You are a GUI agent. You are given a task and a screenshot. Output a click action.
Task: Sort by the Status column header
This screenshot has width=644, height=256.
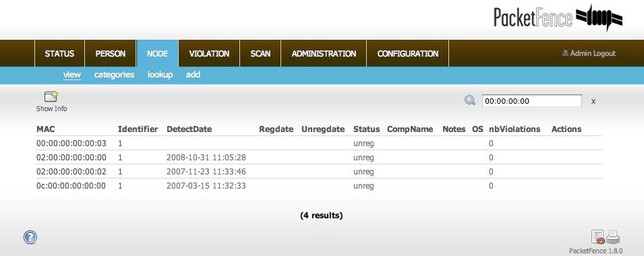tap(366, 129)
